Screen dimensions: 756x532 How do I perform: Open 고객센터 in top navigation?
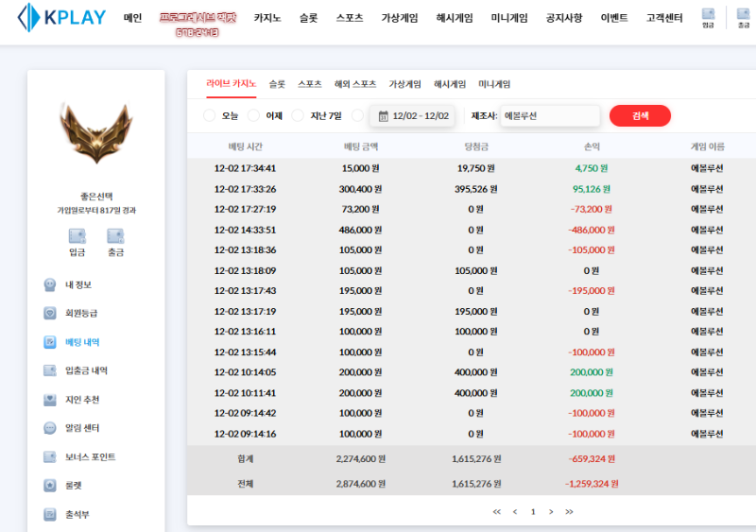[664, 18]
